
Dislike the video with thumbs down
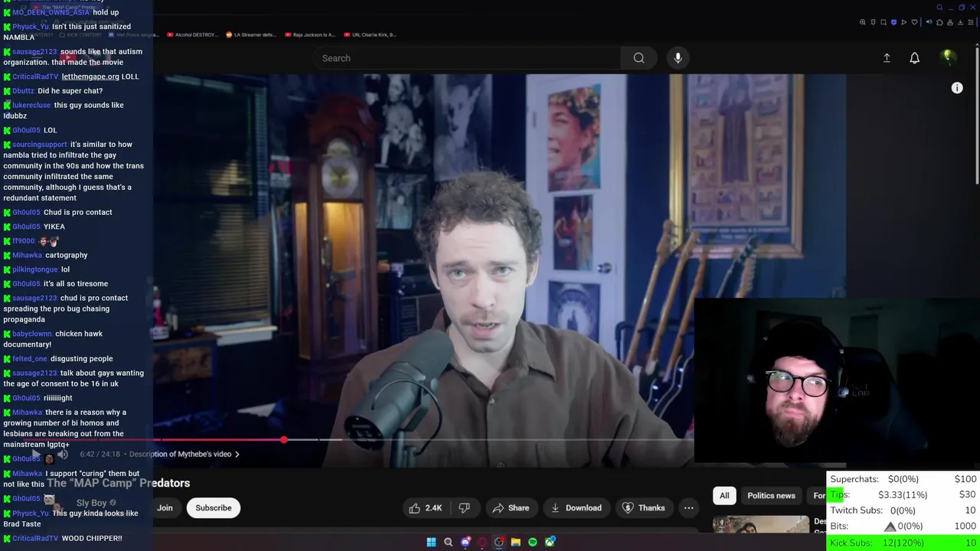coord(464,508)
